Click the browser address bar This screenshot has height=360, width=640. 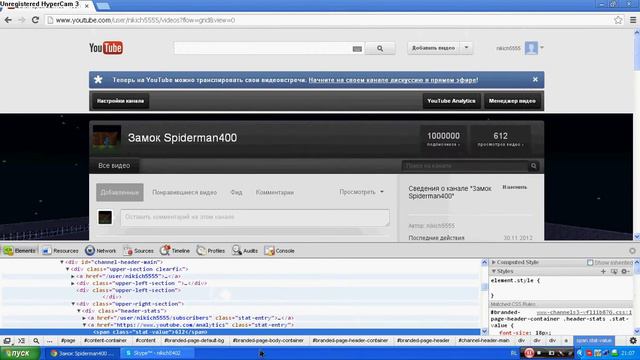coord(328,20)
